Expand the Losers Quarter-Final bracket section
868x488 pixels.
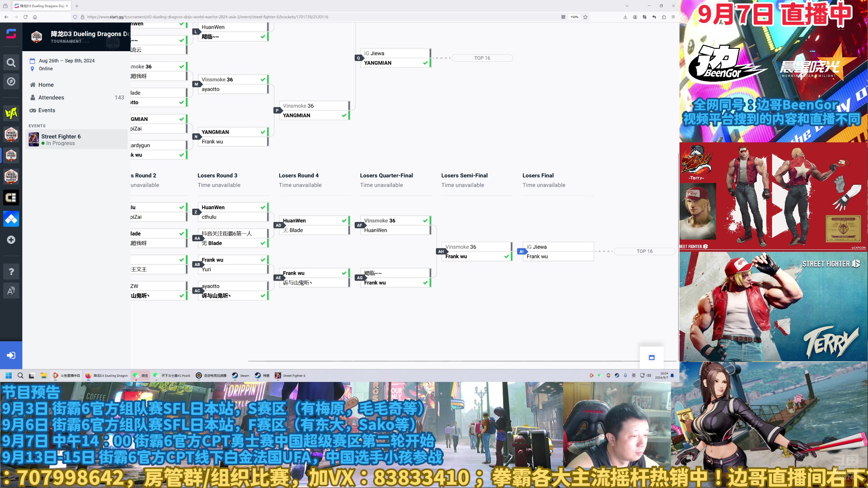[386, 175]
